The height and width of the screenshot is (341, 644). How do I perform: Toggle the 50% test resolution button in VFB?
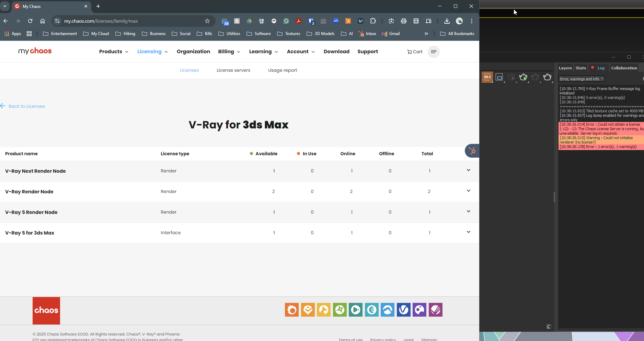(x=487, y=77)
